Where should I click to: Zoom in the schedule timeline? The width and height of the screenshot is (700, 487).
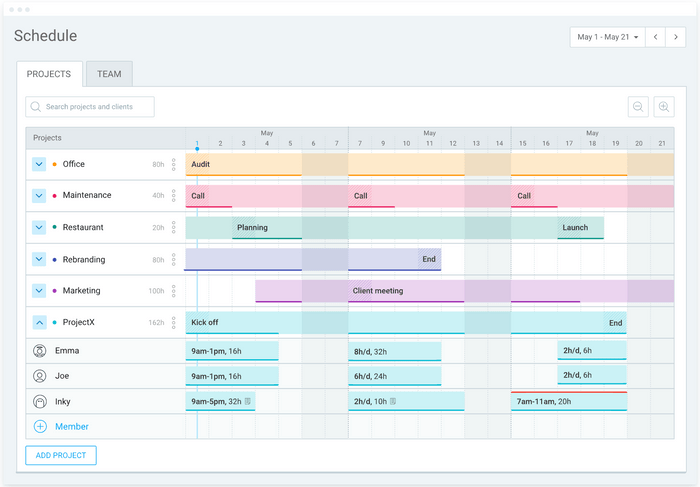point(664,107)
